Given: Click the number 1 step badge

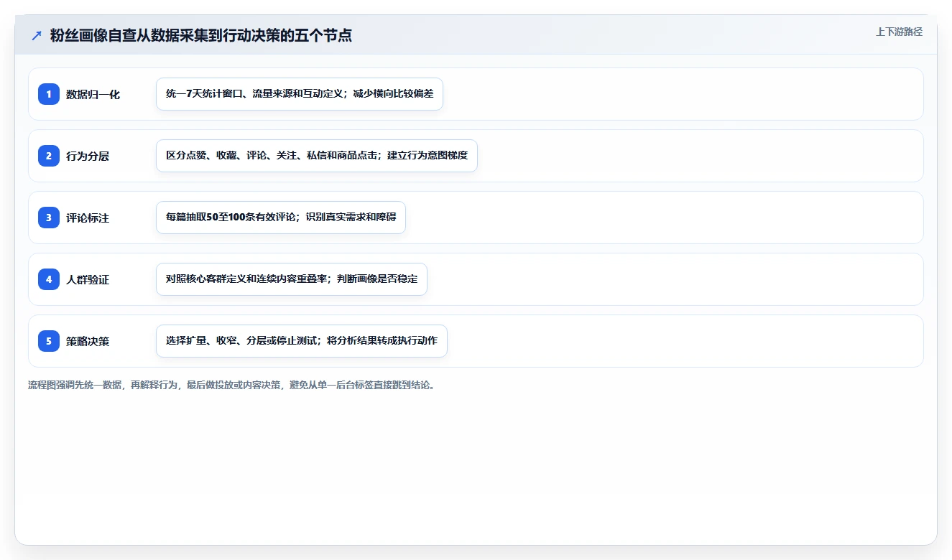Looking at the screenshot, I should [49, 94].
